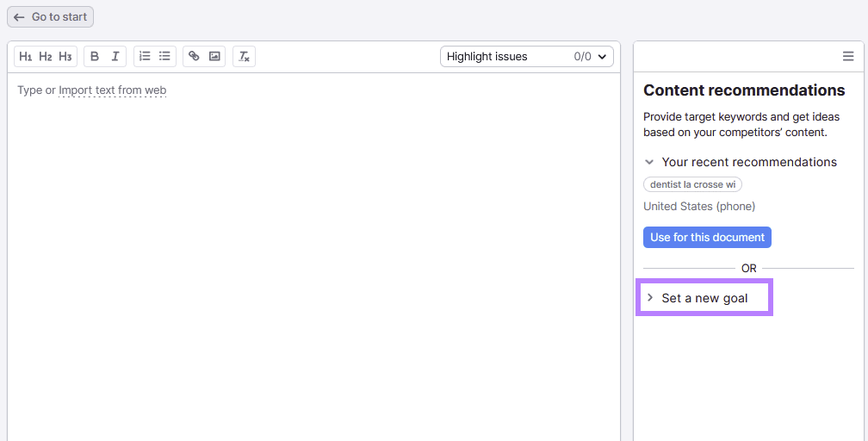Insert a hyperlink
Screen dimensions: 868x441
pyautogui.click(x=194, y=57)
